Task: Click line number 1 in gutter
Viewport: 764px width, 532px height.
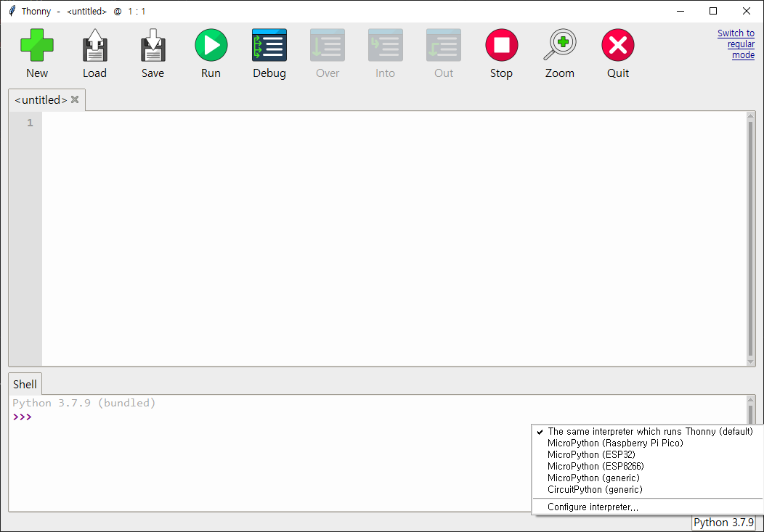Action: (x=30, y=123)
